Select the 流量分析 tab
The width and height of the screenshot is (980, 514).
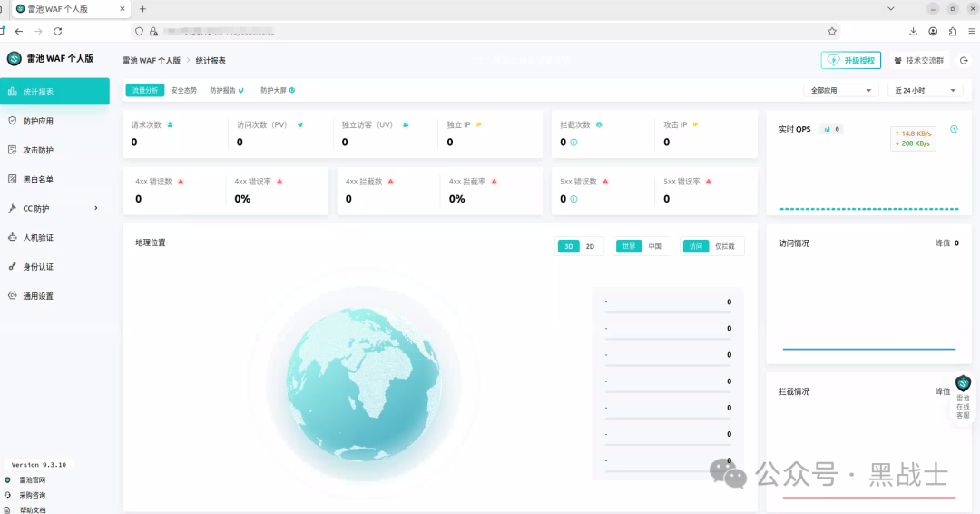point(145,90)
